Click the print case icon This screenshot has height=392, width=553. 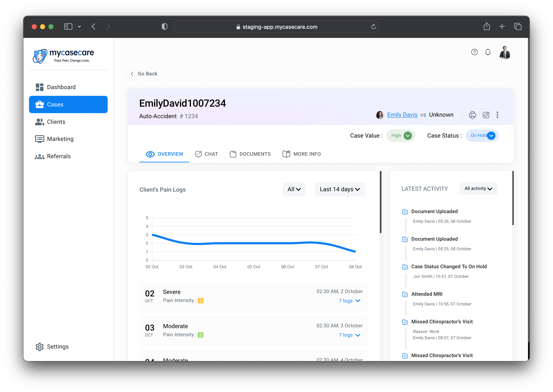click(472, 115)
